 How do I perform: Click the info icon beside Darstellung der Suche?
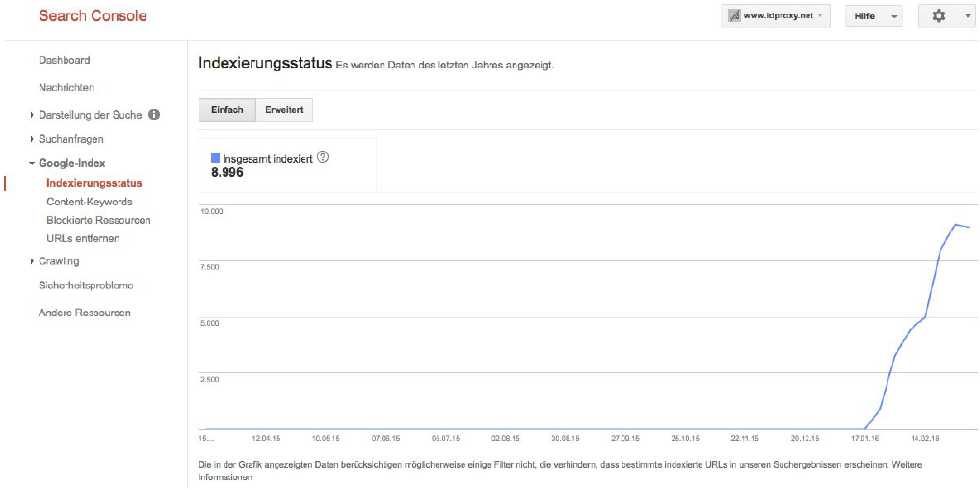(x=154, y=115)
